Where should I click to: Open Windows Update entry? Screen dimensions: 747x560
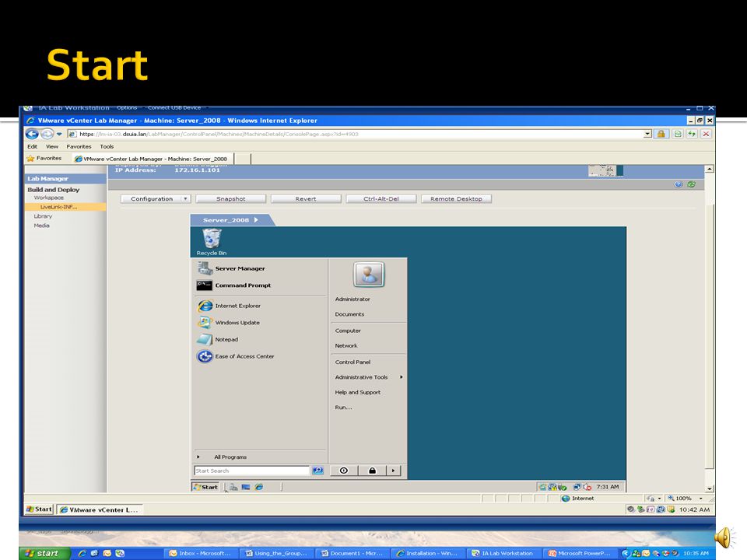point(228,322)
